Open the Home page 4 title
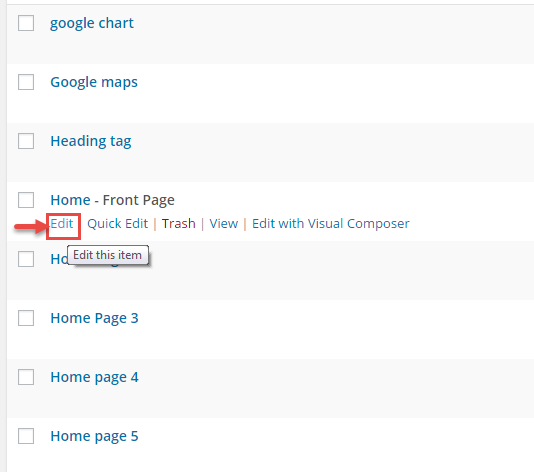This screenshot has height=472, width=534. pos(94,377)
